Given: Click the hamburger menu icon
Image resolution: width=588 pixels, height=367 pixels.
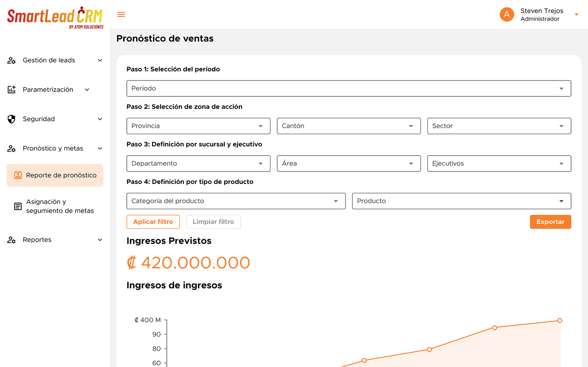Looking at the screenshot, I should (x=121, y=15).
